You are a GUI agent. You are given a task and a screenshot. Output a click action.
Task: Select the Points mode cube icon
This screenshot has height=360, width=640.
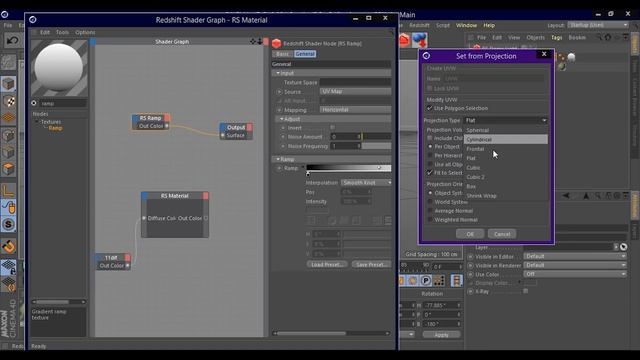click(x=8, y=136)
